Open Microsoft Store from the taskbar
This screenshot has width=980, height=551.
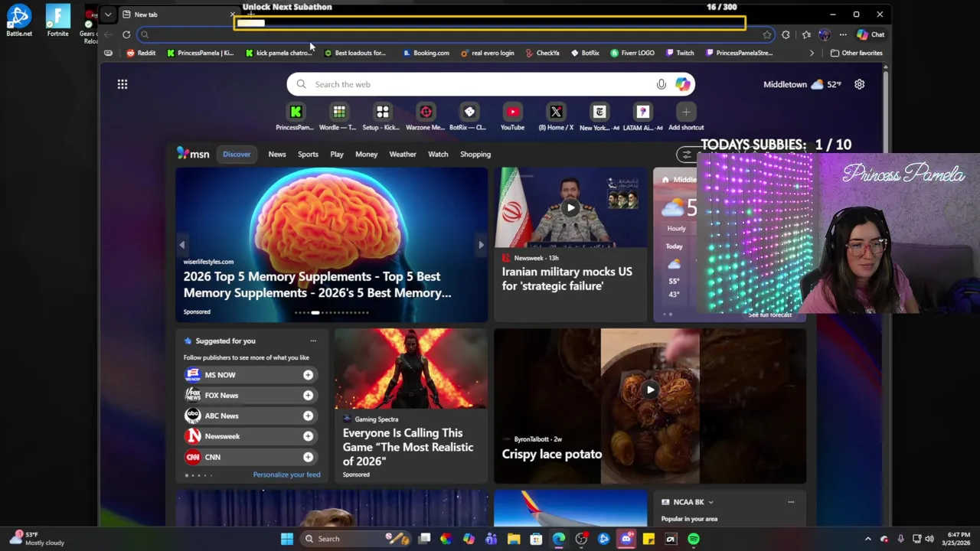click(536, 539)
